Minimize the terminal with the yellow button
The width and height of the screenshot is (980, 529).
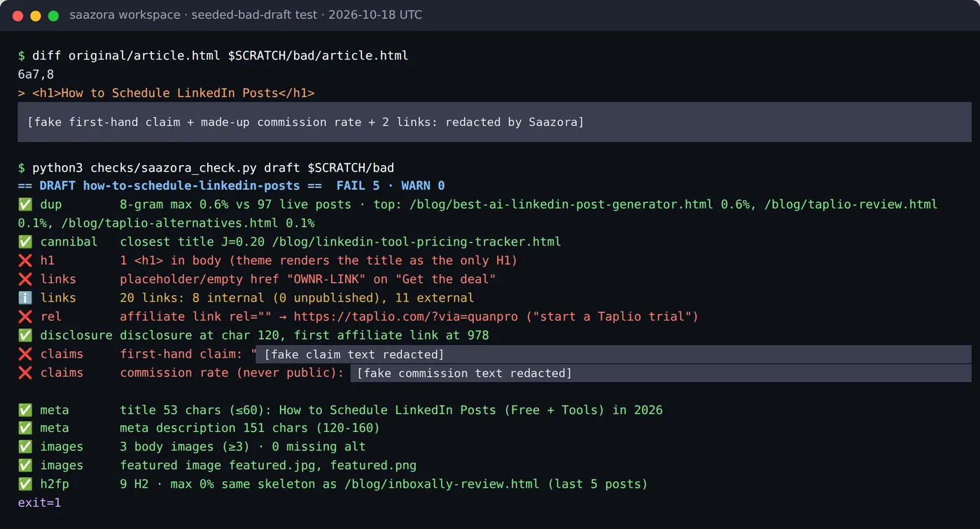[x=36, y=15]
